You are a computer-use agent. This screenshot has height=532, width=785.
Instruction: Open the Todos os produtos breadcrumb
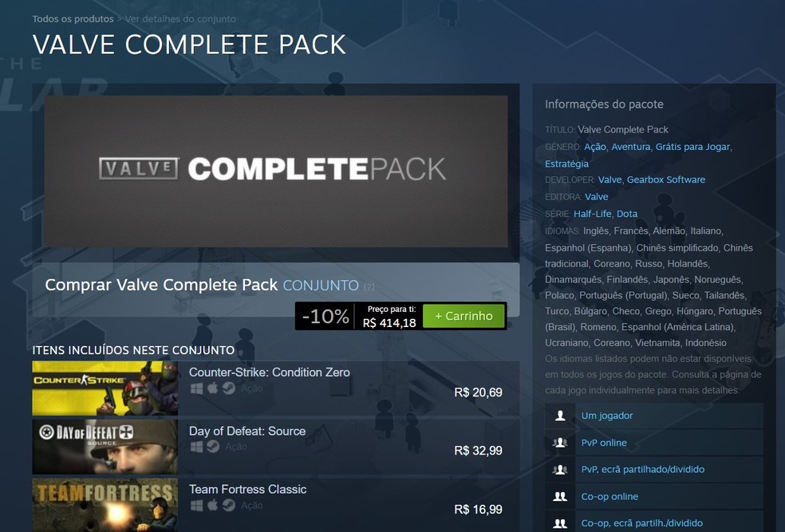(x=73, y=19)
